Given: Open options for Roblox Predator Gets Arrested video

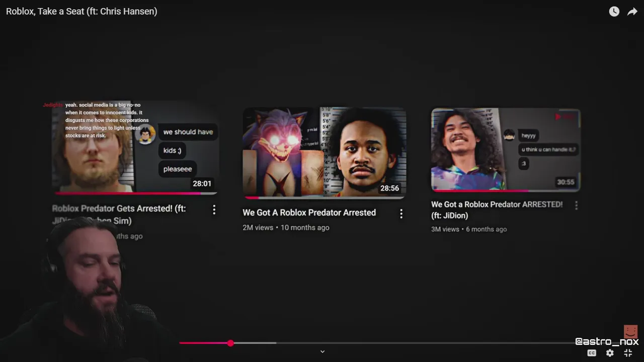Looking at the screenshot, I should click(214, 210).
